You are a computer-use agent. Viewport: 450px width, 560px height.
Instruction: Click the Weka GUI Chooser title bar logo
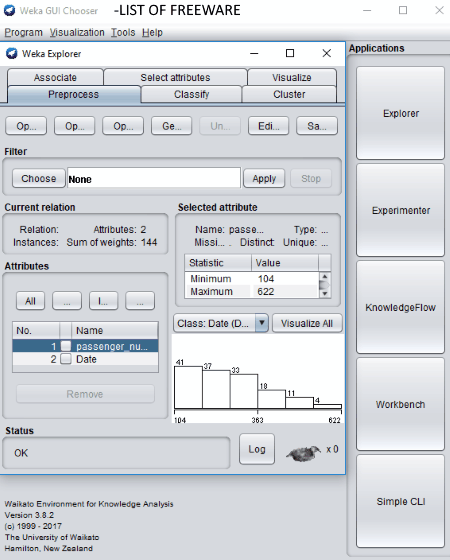tap(10, 10)
